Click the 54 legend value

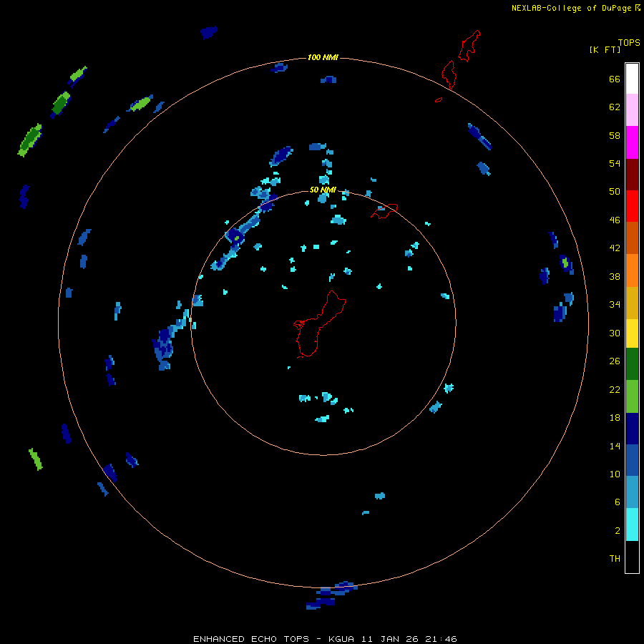[615, 163]
